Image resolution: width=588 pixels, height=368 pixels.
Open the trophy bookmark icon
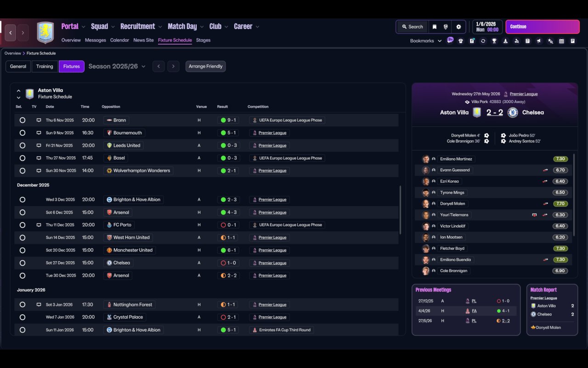click(x=494, y=41)
